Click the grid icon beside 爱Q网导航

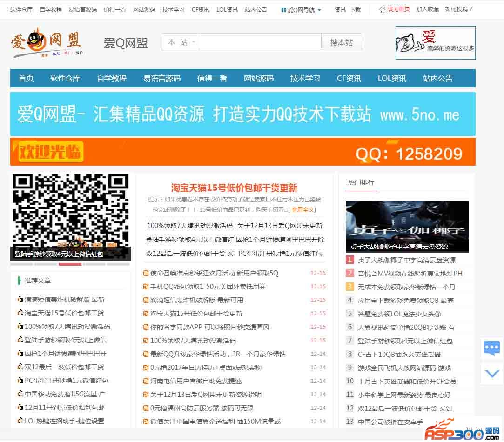[x=283, y=10]
